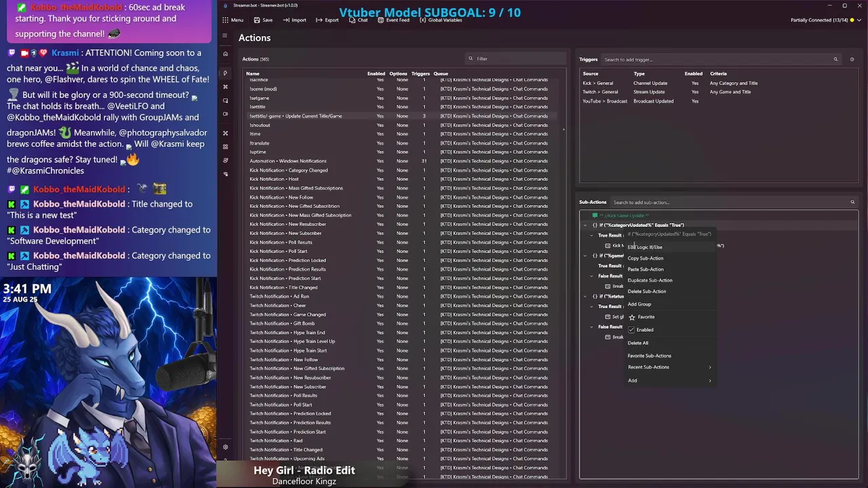This screenshot has height=488, width=868.
Task: Expand the Add submenu in context menu
Action: coord(669,380)
